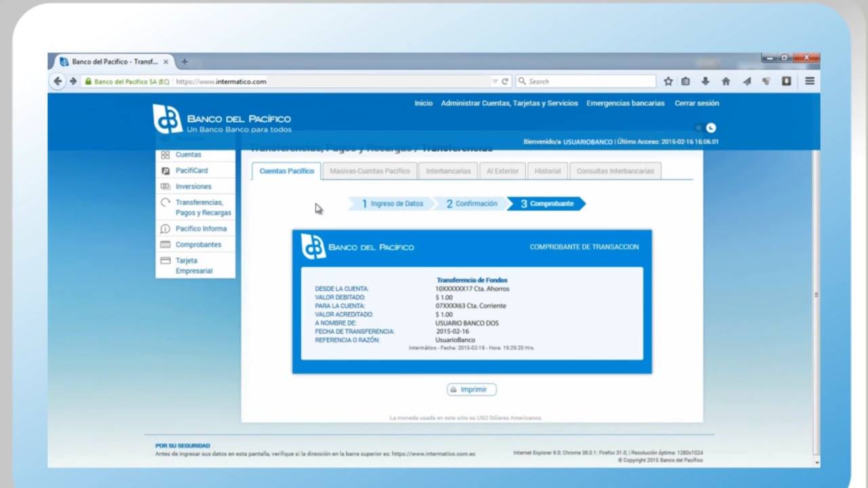Click the name USUARIO BANCO DOS

click(x=467, y=323)
